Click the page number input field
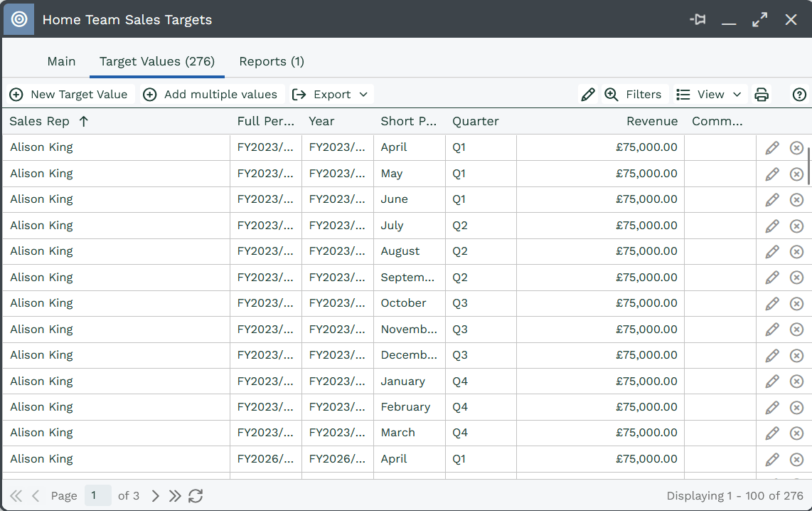This screenshot has height=511, width=812. pyautogui.click(x=97, y=496)
